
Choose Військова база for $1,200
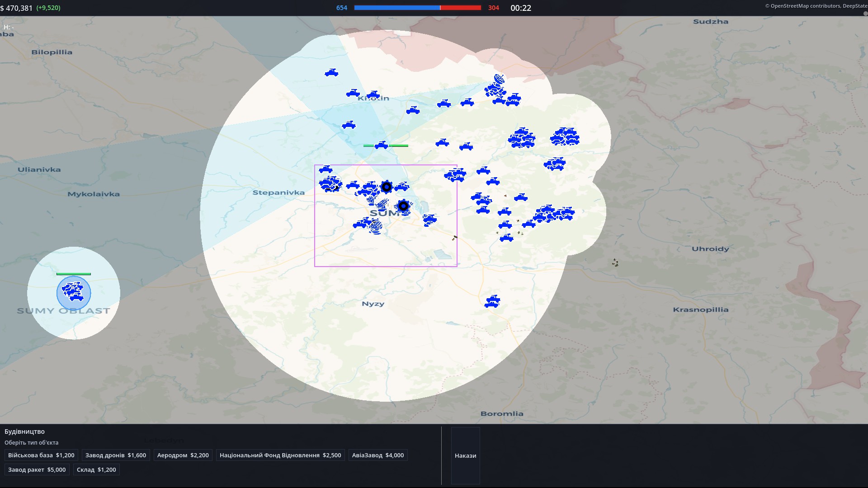point(41,455)
